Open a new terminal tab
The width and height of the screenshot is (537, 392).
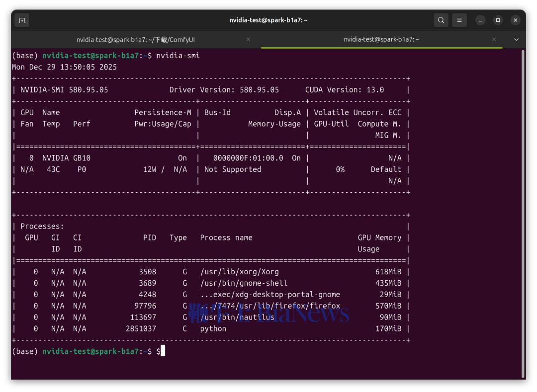21,20
